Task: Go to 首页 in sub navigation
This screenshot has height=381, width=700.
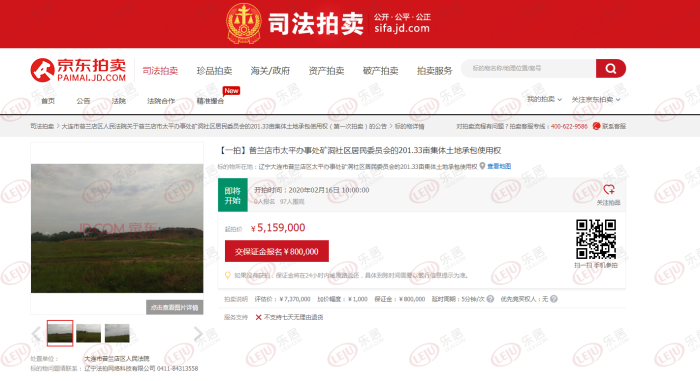Action: [48, 101]
